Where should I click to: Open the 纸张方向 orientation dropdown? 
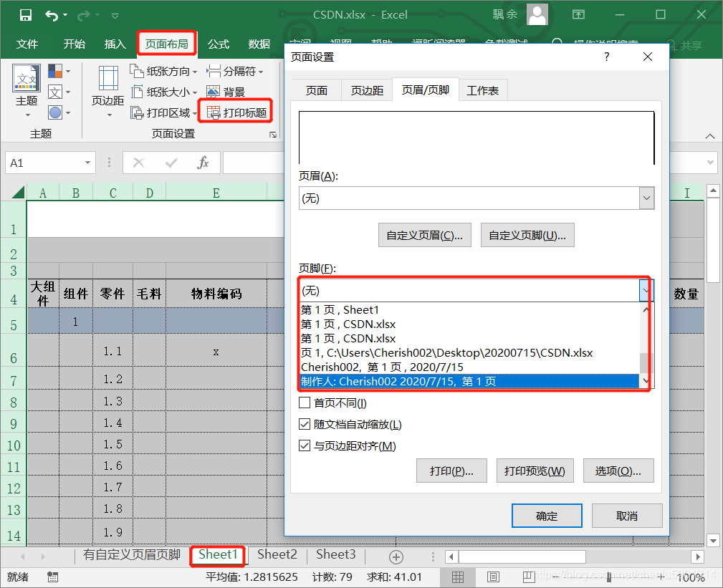164,72
